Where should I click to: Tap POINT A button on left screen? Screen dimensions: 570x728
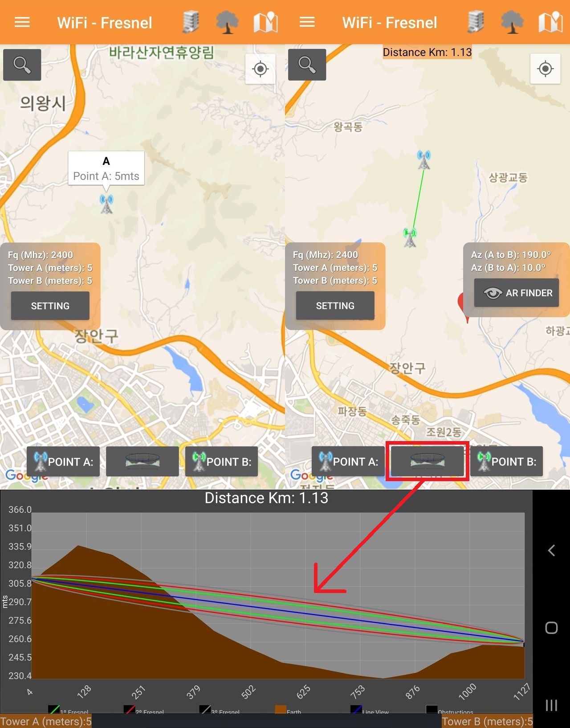pyautogui.click(x=63, y=461)
